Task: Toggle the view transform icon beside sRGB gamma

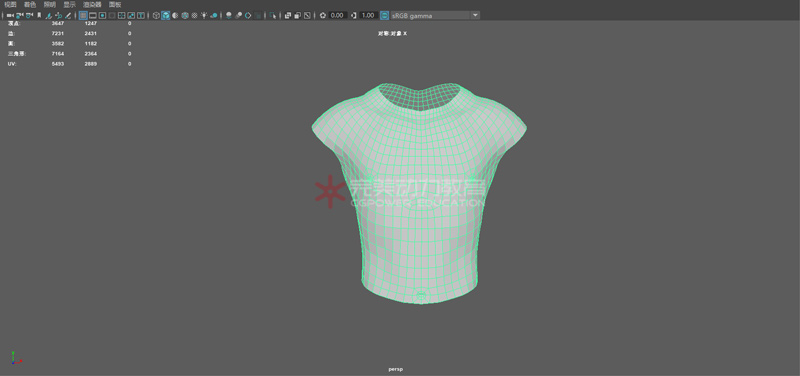Action: click(x=384, y=15)
